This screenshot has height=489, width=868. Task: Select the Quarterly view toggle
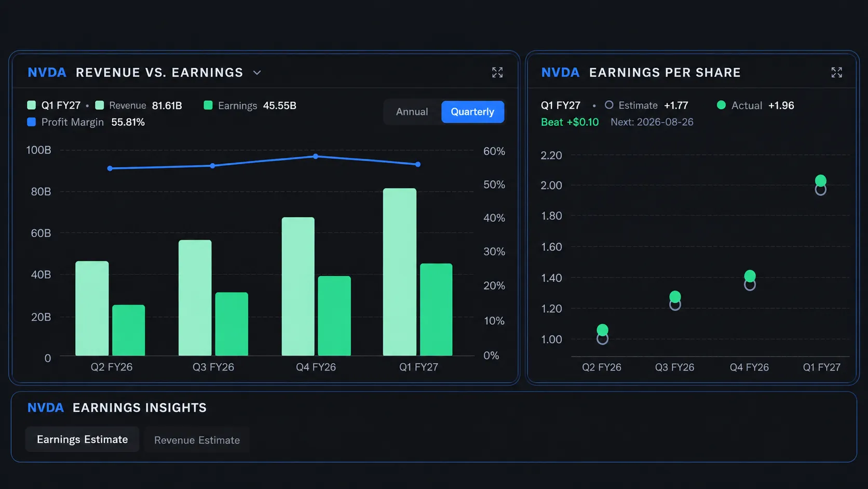(472, 112)
